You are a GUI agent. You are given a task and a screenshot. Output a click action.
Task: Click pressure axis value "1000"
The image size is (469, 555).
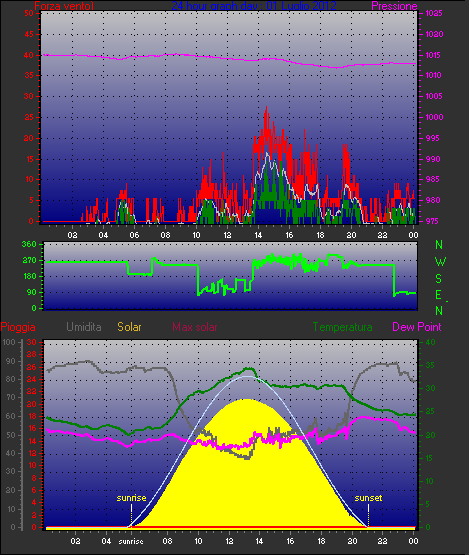(x=434, y=117)
